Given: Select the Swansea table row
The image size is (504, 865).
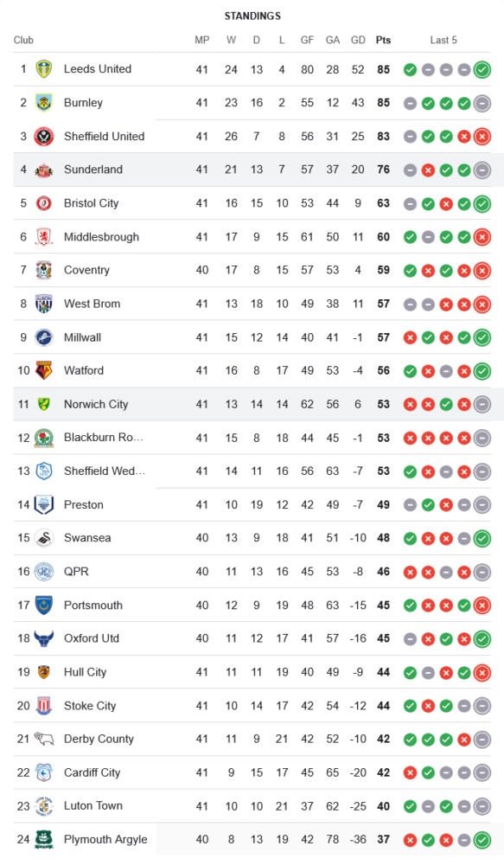Looking at the screenshot, I should (x=252, y=538).
